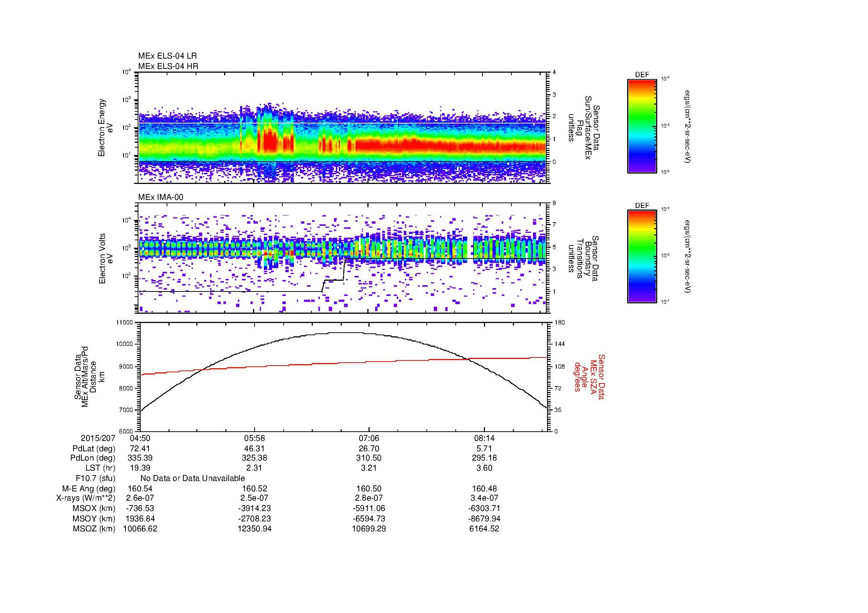This screenshot has width=868, height=613.
Task: Click MSOZ value 12350.94
Action: (255, 529)
